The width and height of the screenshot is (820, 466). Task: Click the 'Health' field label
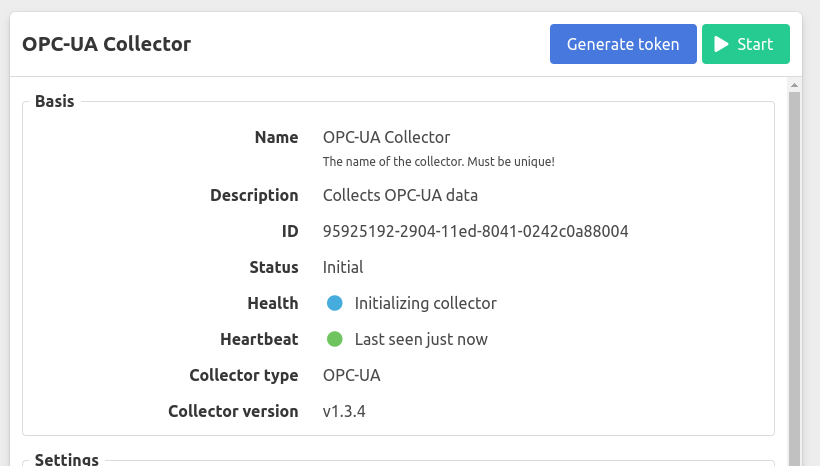[272, 303]
